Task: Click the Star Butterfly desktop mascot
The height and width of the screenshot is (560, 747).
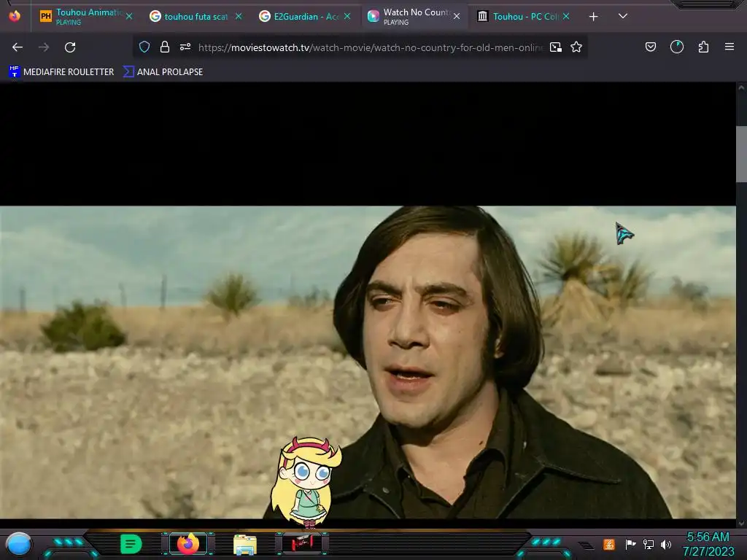Action: (306, 481)
